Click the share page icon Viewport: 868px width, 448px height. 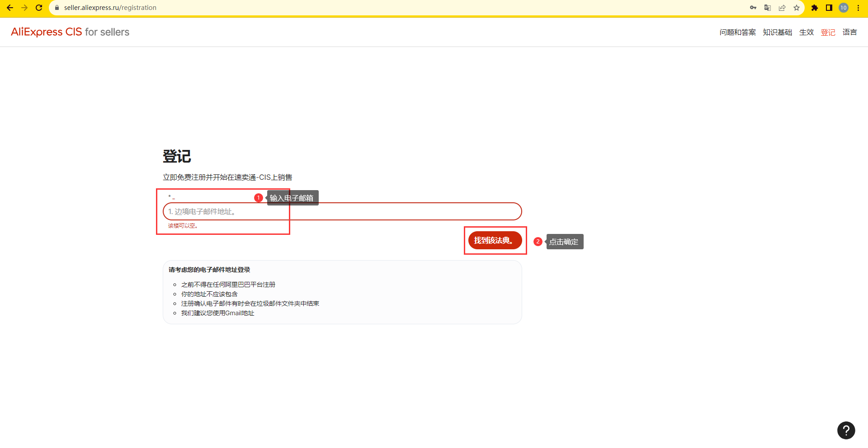click(x=782, y=8)
